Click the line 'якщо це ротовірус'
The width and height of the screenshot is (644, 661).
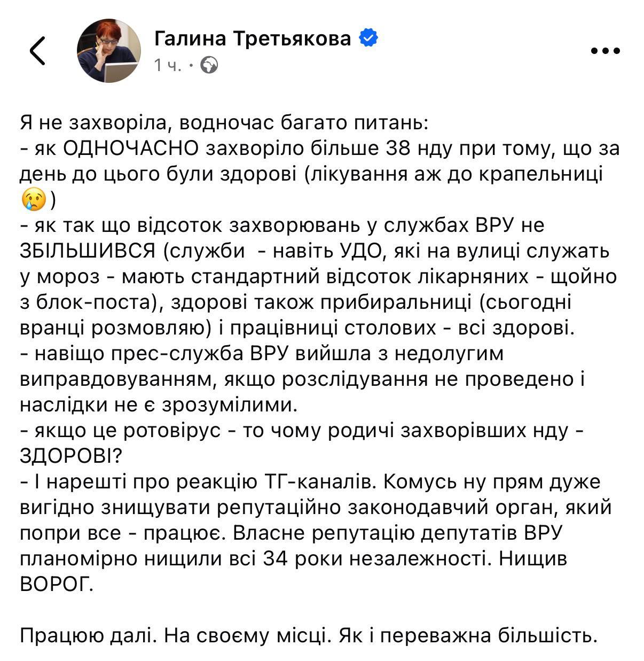coord(128,431)
